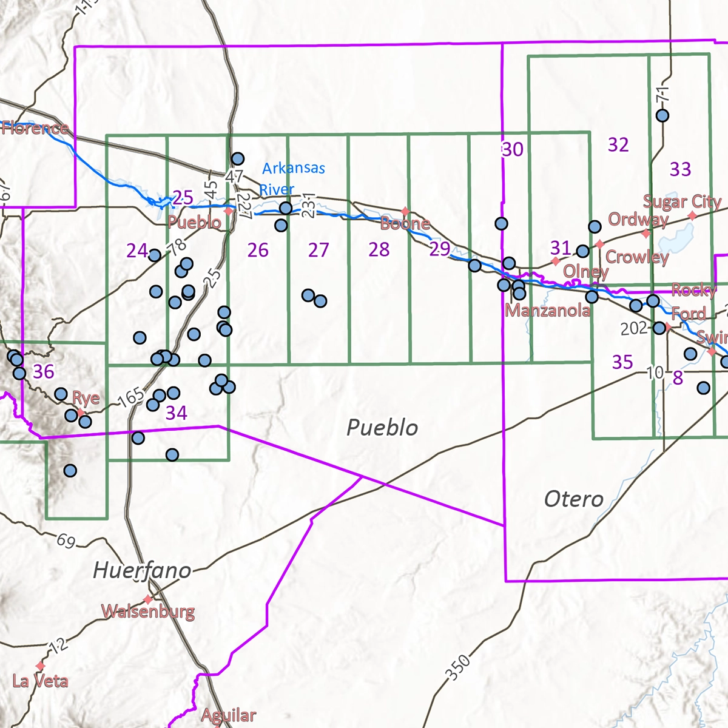Select the La Veta town marker
The height and width of the screenshot is (728, 728).
click(40, 666)
